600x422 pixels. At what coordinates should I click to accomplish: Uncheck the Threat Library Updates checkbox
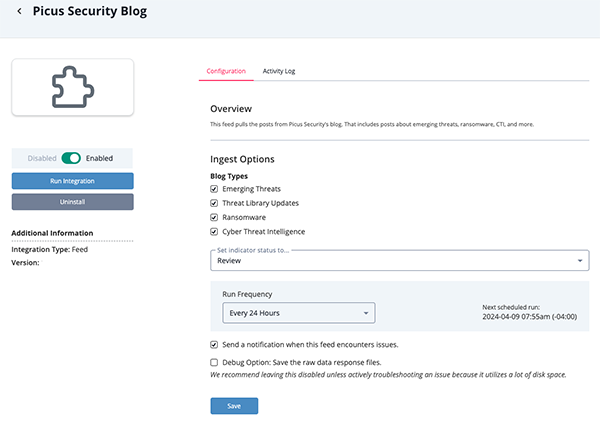coord(214,203)
